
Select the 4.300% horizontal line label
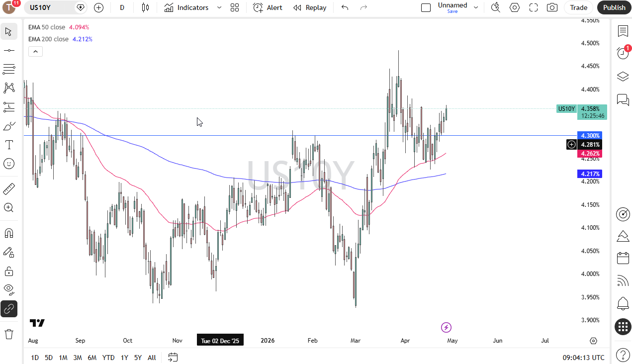(590, 135)
